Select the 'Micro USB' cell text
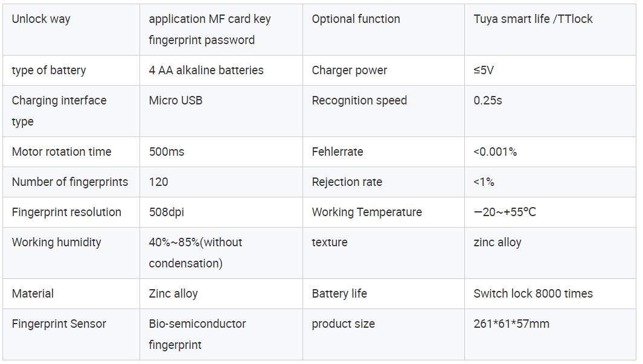This screenshot has width=643, height=364. (176, 100)
